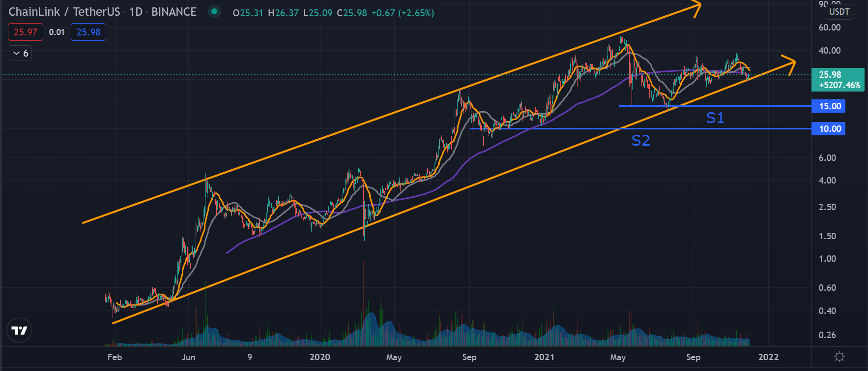Click the 15.00 horizontal line price label
The height and width of the screenshot is (371, 868).
829,106
